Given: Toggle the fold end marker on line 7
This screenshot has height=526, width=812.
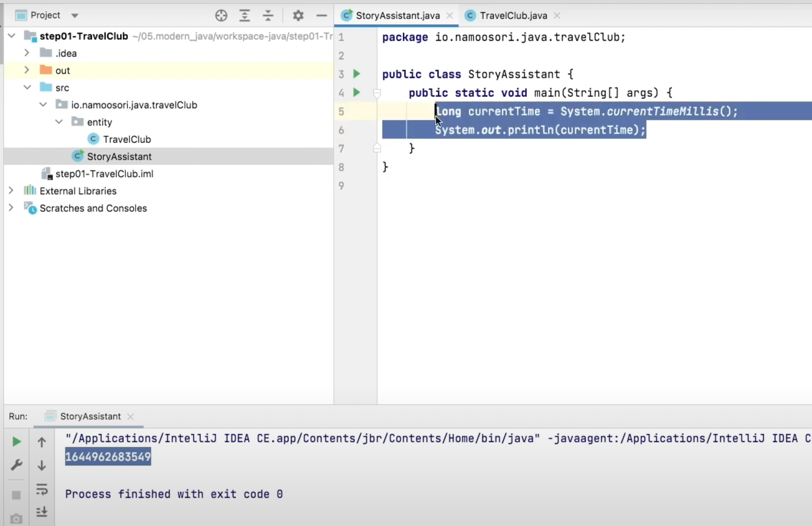Looking at the screenshot, I should (x=377, y=148).
